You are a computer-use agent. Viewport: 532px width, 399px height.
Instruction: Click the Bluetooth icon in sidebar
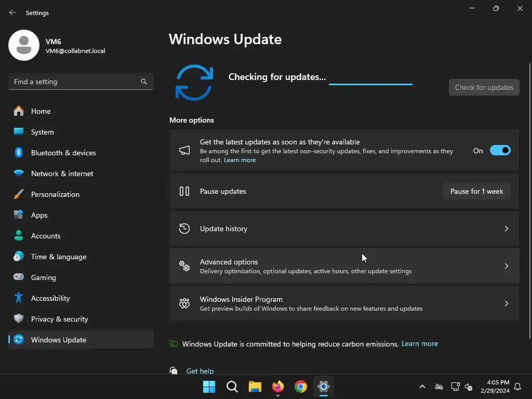click(x=19, y=152)
